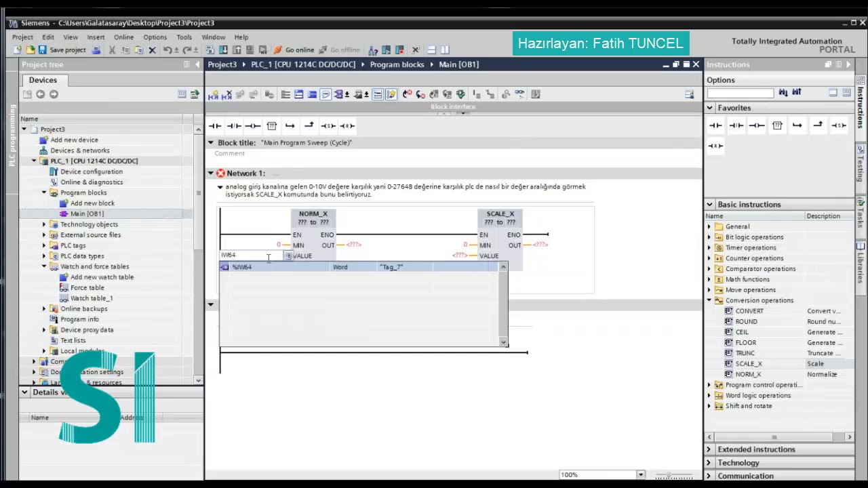Click the Print icon in main toolbar
This screenshot has height=488, width=868.
click(x=96, y=50)
